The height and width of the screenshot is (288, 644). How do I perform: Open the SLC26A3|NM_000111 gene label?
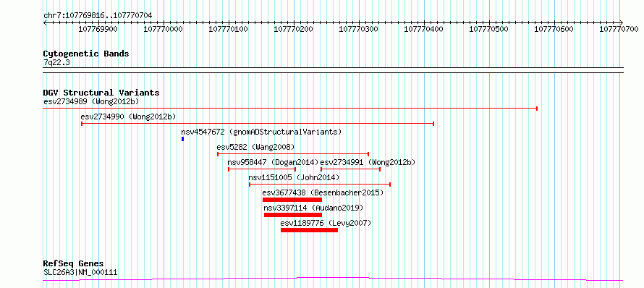click(80, 272)
